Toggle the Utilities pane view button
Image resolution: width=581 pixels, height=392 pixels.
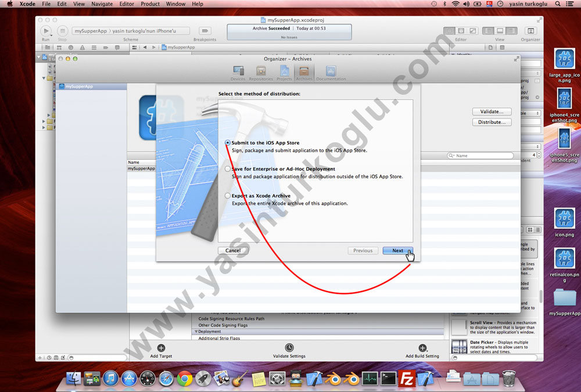click(512, 31)
